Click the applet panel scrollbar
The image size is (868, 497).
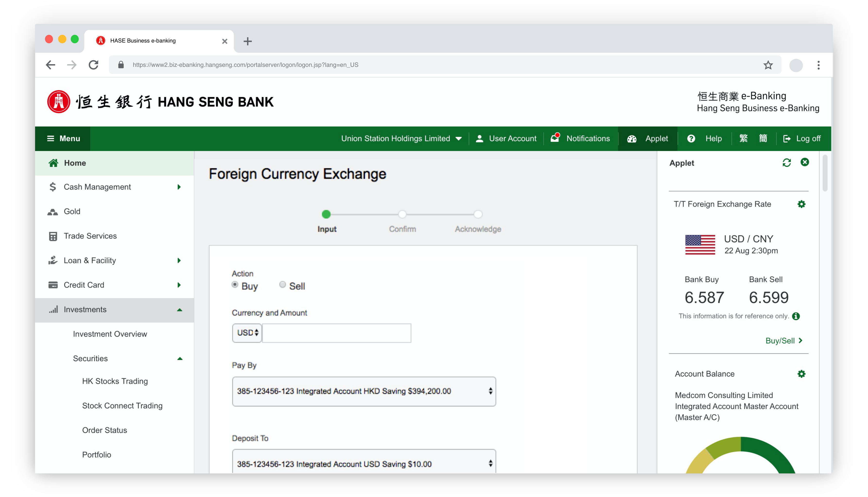825,174
